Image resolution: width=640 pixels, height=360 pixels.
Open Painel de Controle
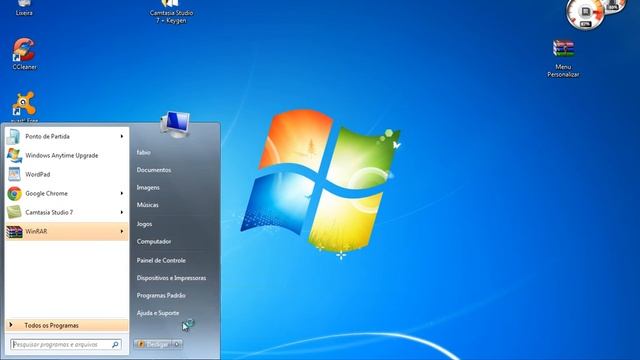point(161,260)
